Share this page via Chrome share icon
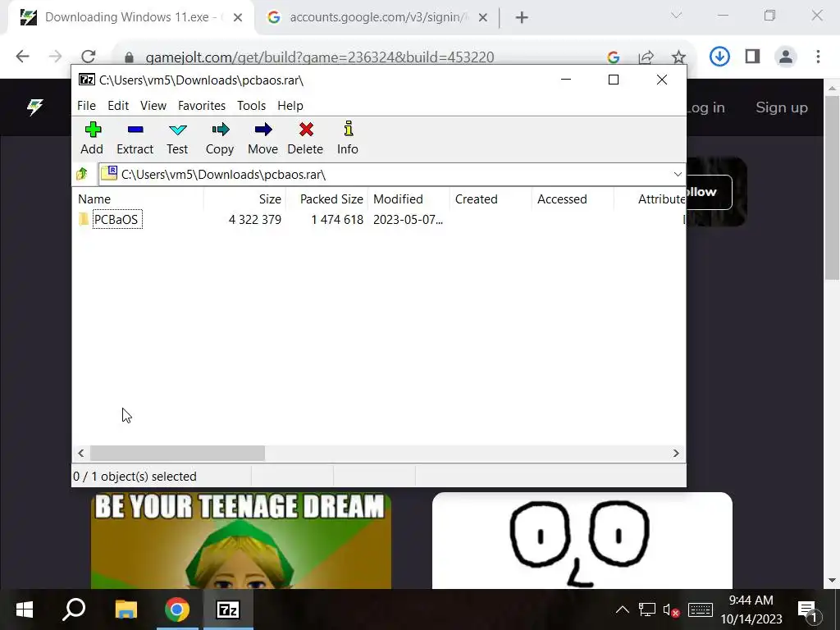The image size is (840, 630). [646, 57]
